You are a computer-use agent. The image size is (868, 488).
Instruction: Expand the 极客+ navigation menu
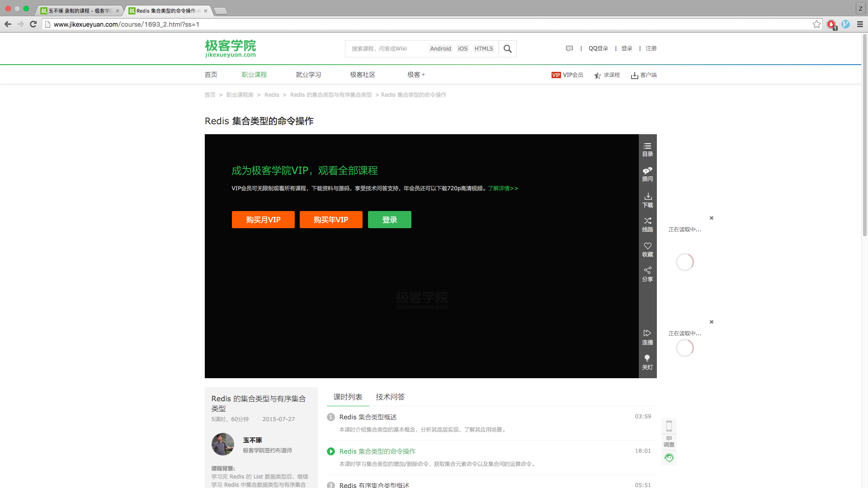(x=416, y=75)
